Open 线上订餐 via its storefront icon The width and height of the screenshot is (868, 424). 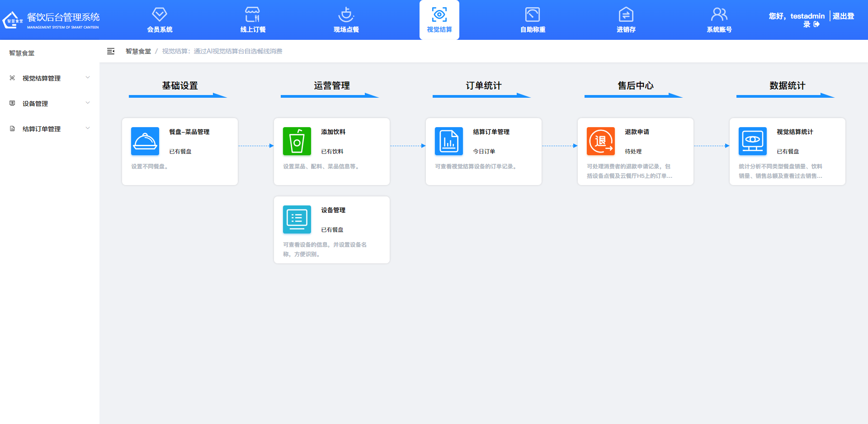[x=252, y=14]
